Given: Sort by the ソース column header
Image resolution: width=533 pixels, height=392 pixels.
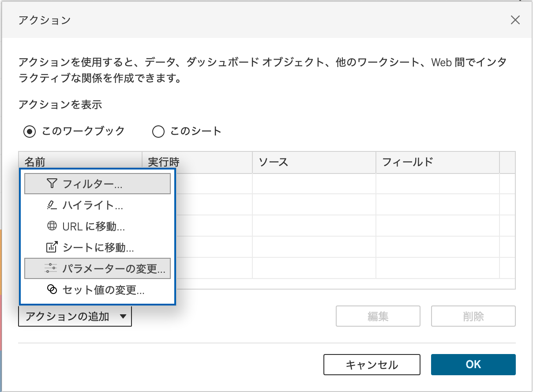Looking at the screenshot, I should click(x=314, y=162).
